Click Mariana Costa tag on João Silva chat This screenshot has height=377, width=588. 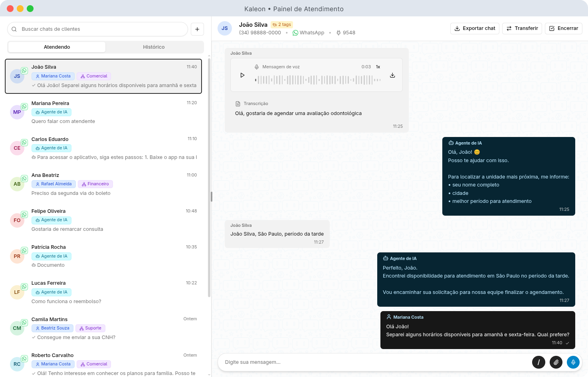pyautogui.click(x=53, y=76)
